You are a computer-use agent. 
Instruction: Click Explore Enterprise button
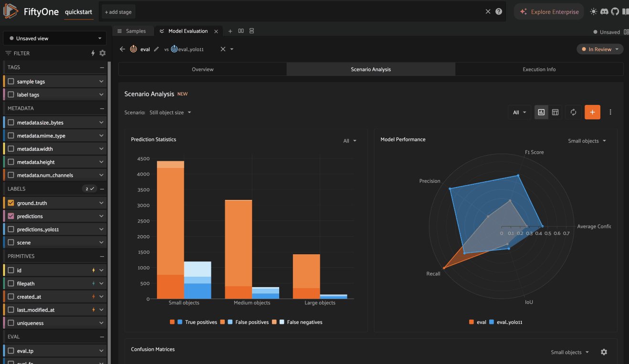[x=550, y=12]
